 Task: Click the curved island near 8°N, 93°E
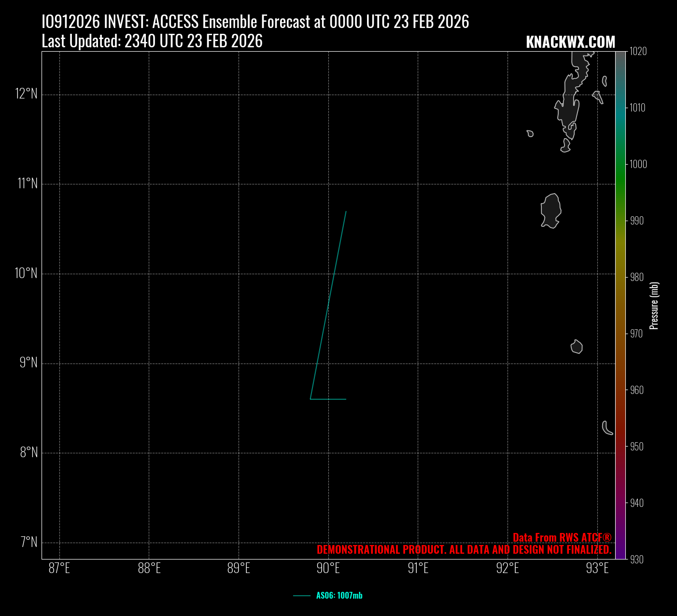pos(606,428)
